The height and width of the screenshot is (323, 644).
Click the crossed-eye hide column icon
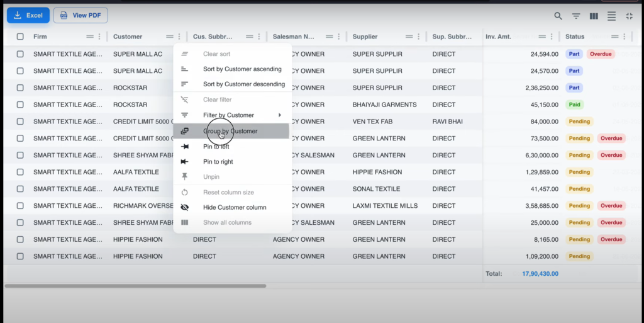tap(184, 207)
